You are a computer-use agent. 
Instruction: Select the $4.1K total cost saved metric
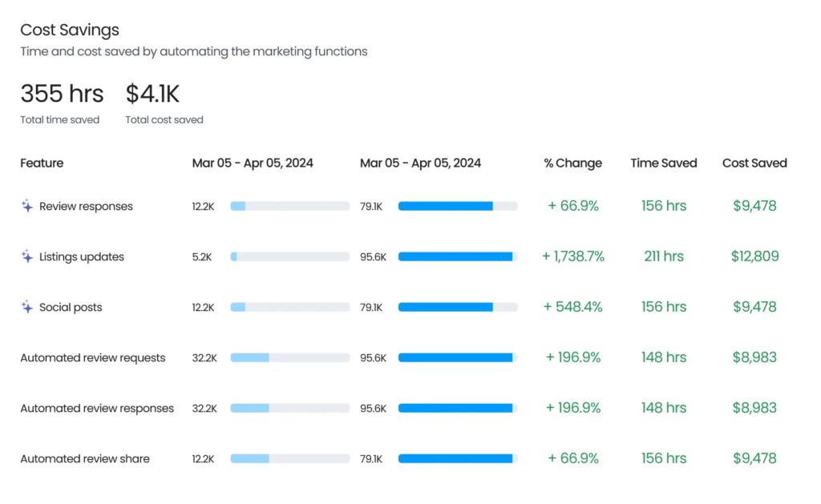[152, 93]
